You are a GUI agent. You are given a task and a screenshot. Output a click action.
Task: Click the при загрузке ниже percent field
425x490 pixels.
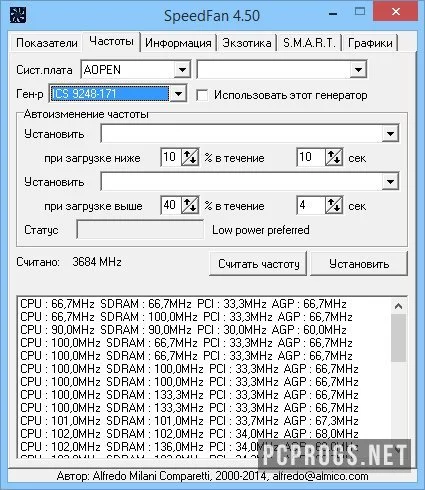click(171, 157)
